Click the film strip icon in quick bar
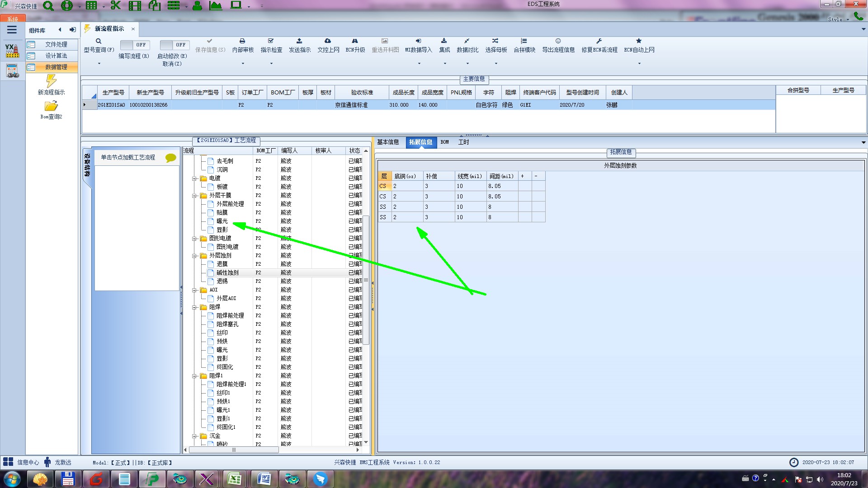The height and width of the screenshot is (488, 868). [135, 6]
